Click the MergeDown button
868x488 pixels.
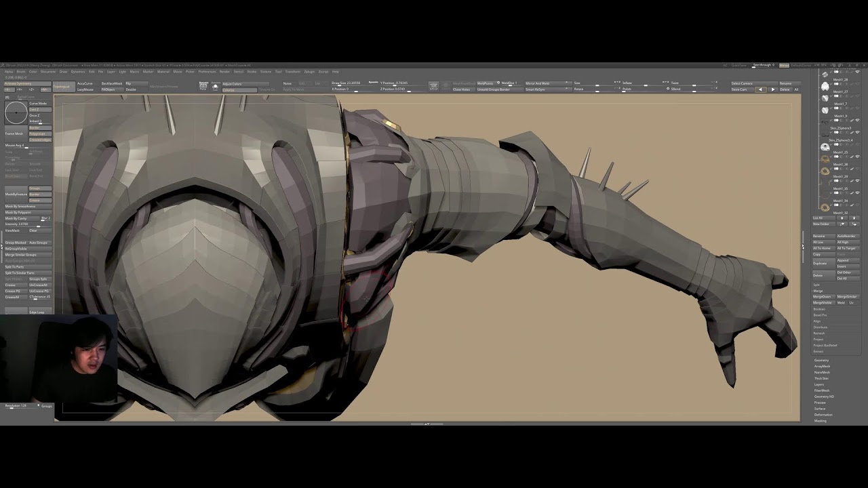tap(824, 296)
